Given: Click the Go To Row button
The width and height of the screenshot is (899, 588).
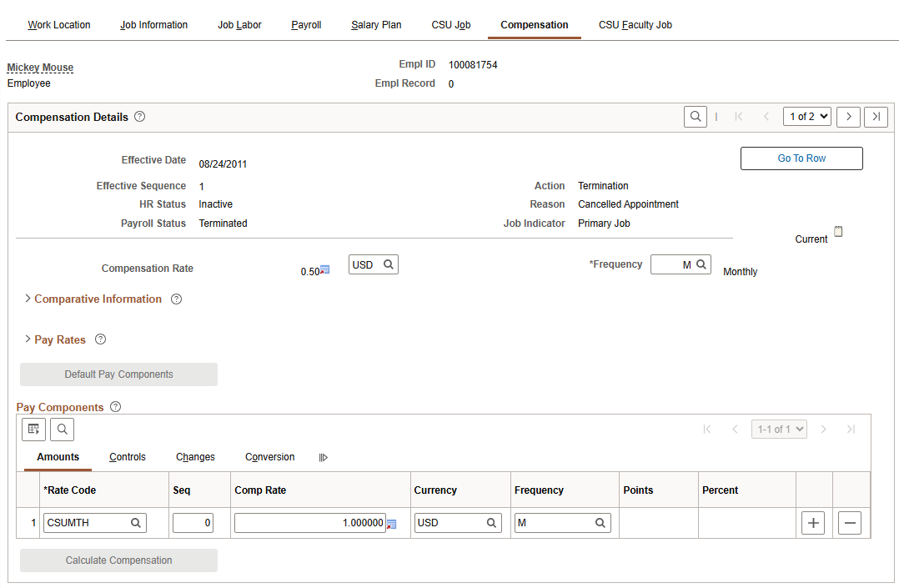Looking at the screenshot, I should 801,158.
